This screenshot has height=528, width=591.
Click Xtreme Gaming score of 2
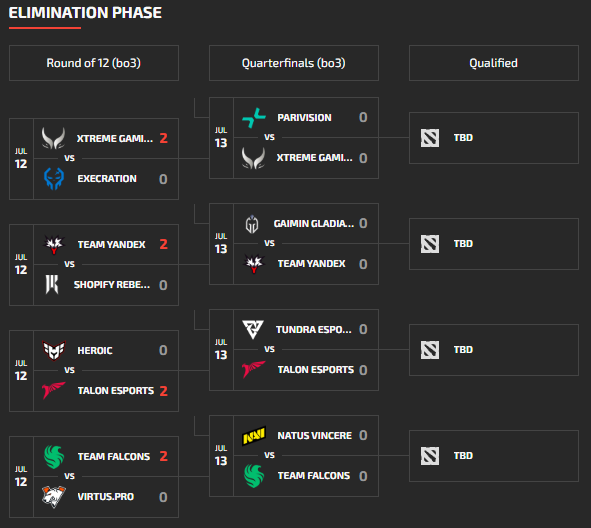pyautogui.click(x=163, y=138)
